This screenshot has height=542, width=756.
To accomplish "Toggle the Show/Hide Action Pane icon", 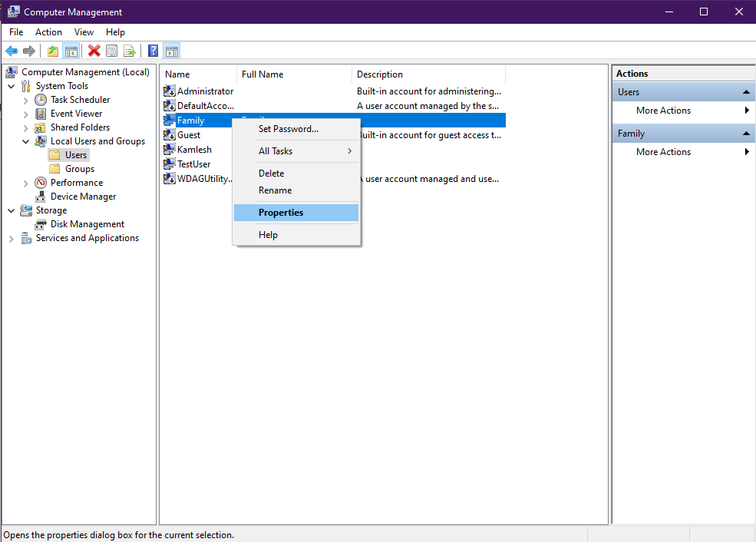I will [x=171, y=51].
